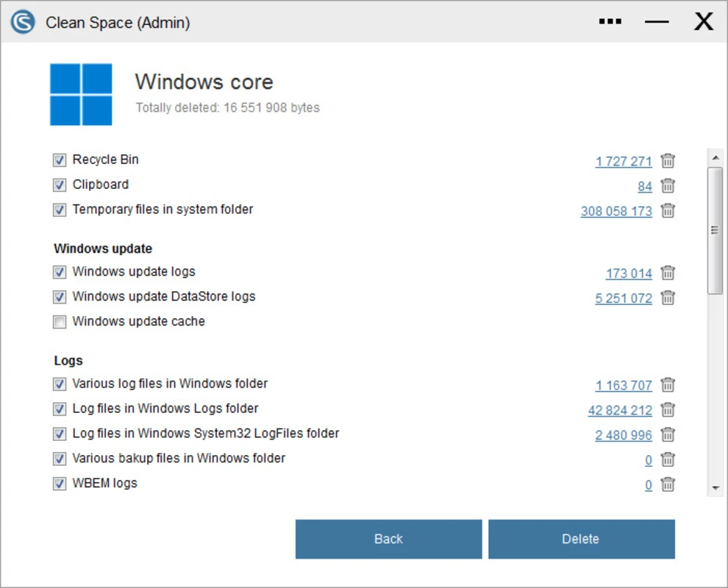
Task: Click the trash icon for Clipboard row
Action: [668, 186]
